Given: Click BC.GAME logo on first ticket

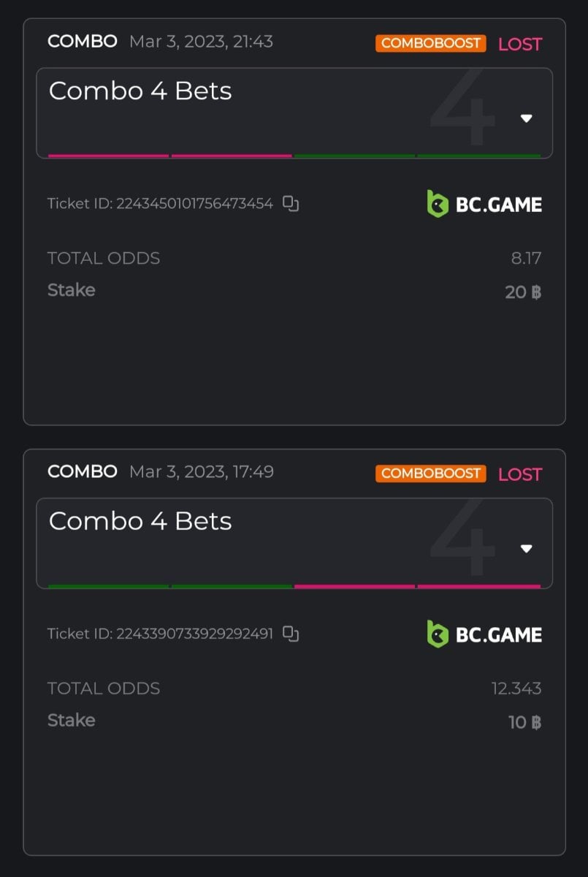Looking at the screenshot, I should tap(484, 204).
